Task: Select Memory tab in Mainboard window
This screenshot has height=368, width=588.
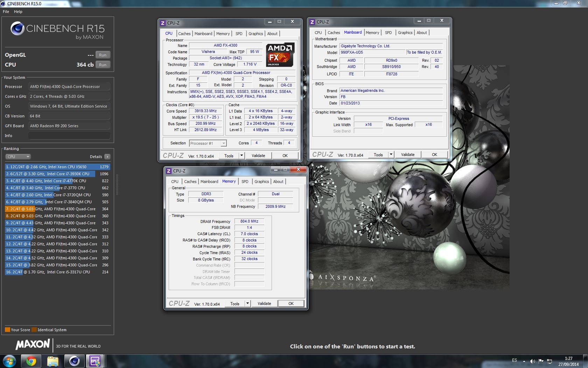Action: [372, 33]
